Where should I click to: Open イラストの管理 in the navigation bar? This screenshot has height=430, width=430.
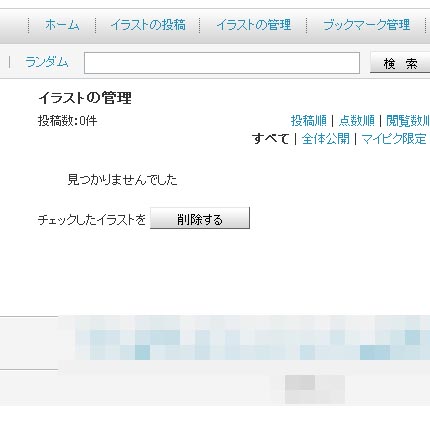(254, 25)
